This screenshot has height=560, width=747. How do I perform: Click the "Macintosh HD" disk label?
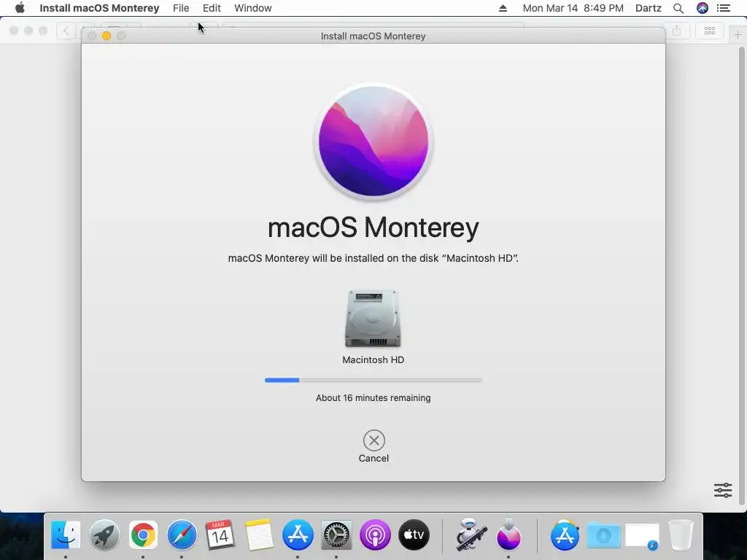tap(373, 360)
